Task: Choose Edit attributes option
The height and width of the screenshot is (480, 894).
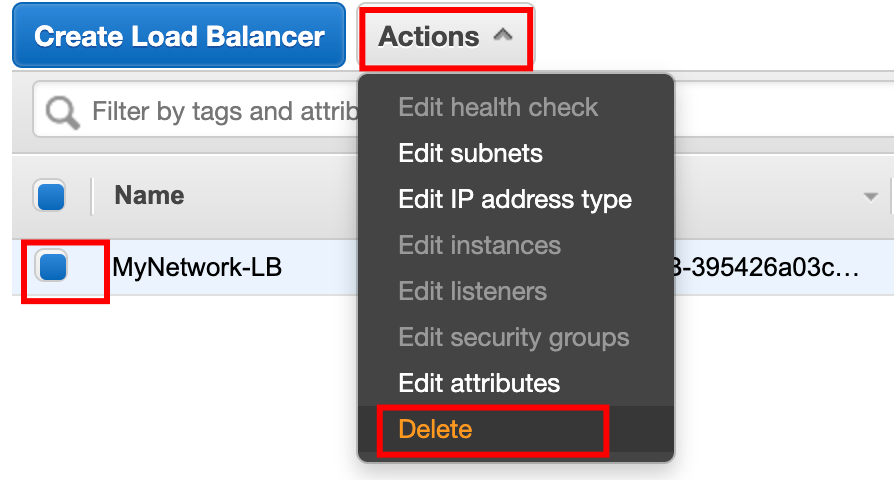Action: click(x=479, y=383)
